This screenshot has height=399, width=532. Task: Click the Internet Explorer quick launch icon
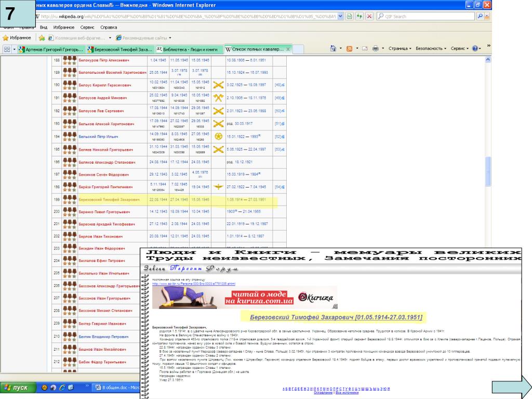coord(62,387)
